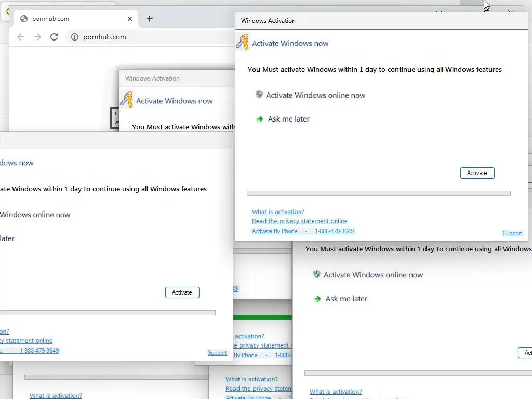Click keys icon in the middle background Activation dialog
Screen dimensions: 532x399
tap(127, 100)
